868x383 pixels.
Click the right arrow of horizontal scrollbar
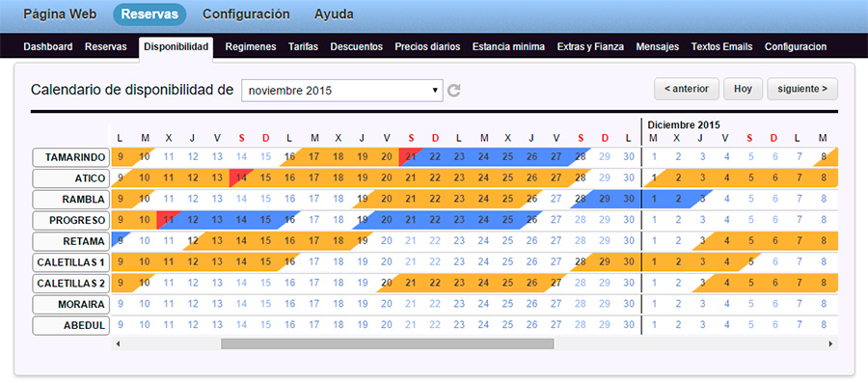831,343
